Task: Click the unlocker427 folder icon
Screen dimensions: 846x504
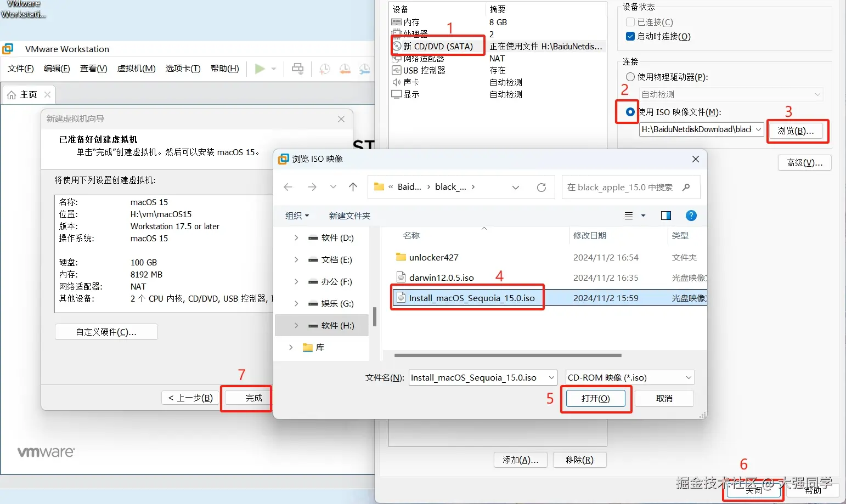Action: tap(401, 257)
